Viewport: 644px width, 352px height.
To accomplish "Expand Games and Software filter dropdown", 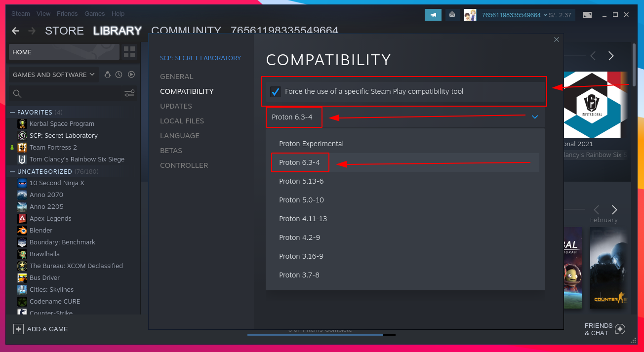I will (x=53, y=75).
